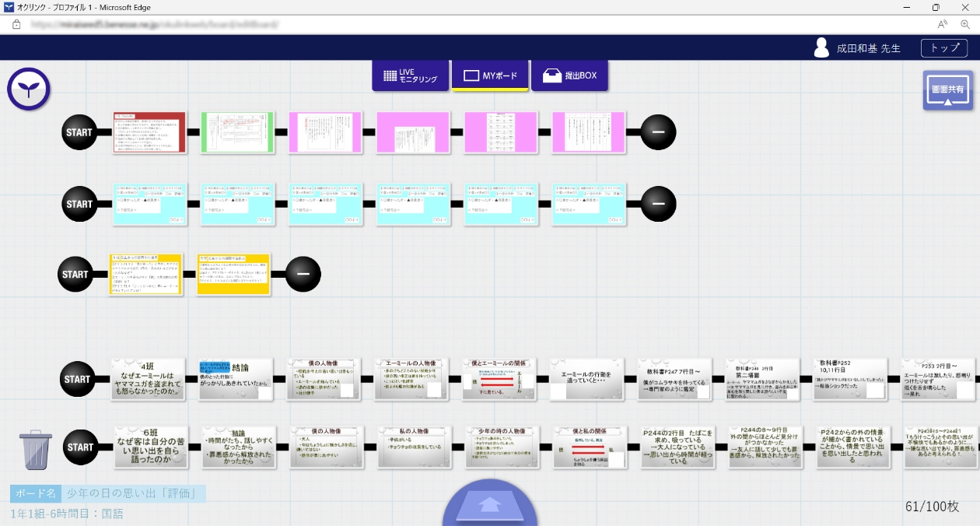Click the 61/100枚 card counter
980x526 pixels.
(x=932, y=507)
